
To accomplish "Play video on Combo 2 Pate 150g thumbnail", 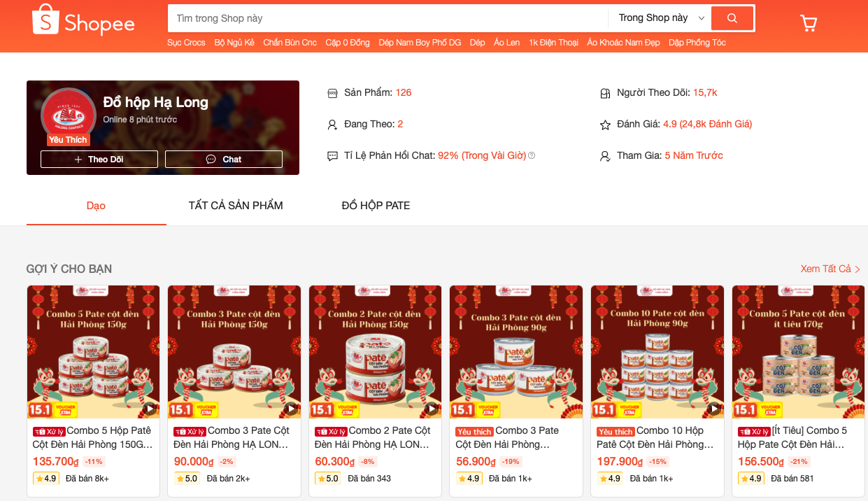I will coord(431,409).
